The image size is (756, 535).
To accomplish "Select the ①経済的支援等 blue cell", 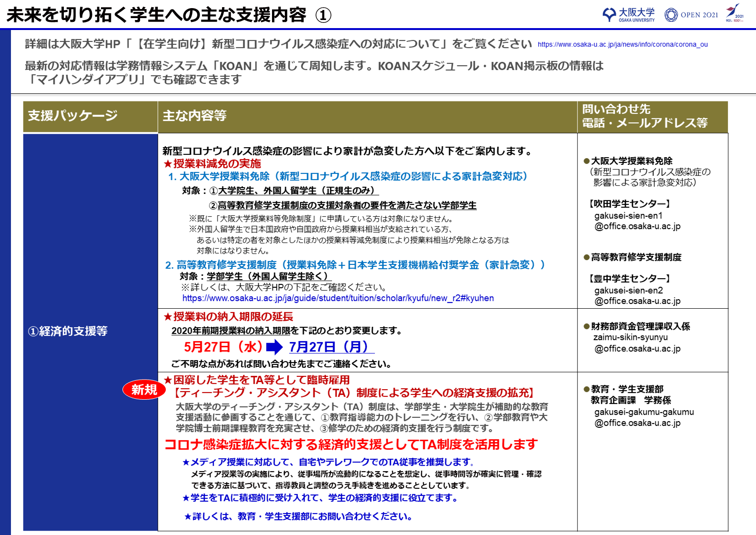I will (x=91, y=332).
